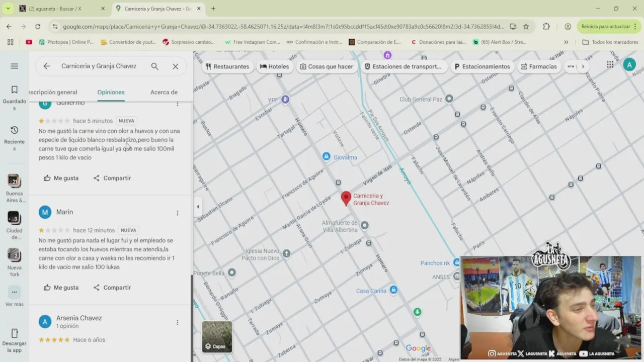Open options menu for Guillermo's review

177,104
